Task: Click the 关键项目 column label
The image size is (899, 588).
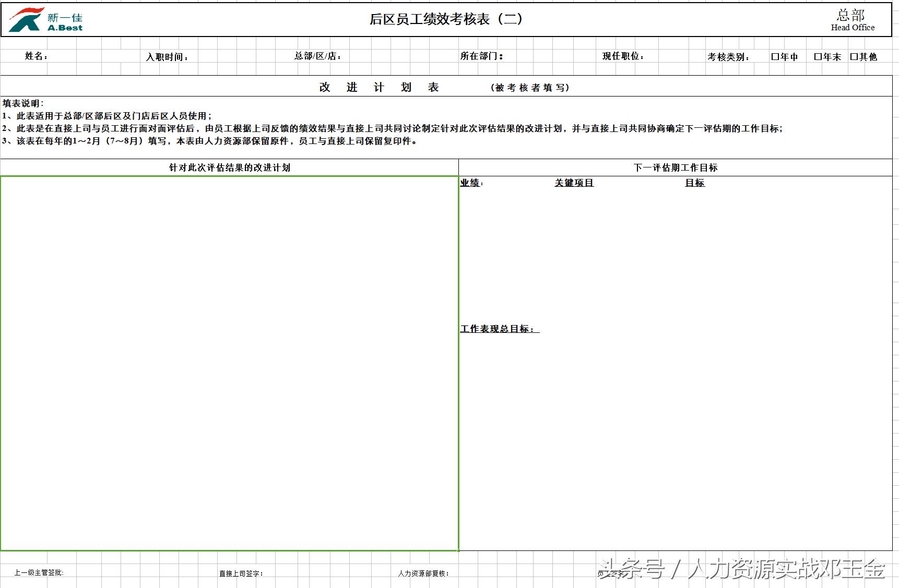Action: [573, 183]
